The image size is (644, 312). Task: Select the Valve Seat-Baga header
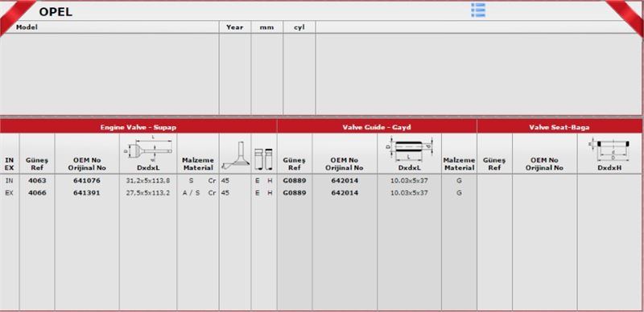tap(559, 127)
